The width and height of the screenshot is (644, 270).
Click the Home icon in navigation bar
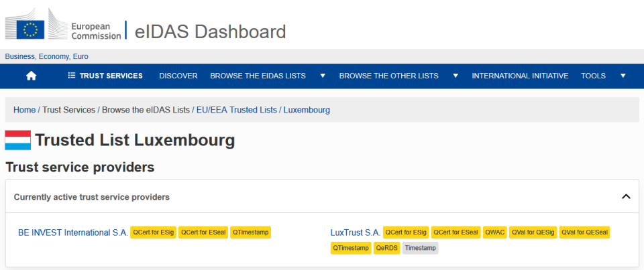pyautogui.click(x=31, y=76)
